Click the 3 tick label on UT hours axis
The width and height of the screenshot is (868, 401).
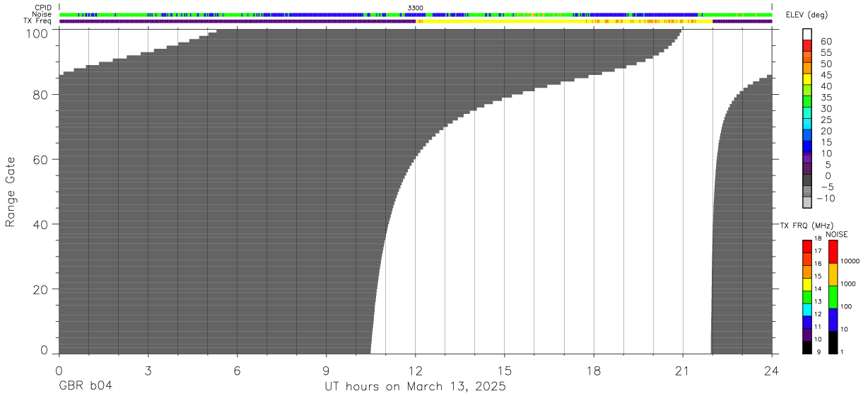pyautogui.click(x=148, y=370)
